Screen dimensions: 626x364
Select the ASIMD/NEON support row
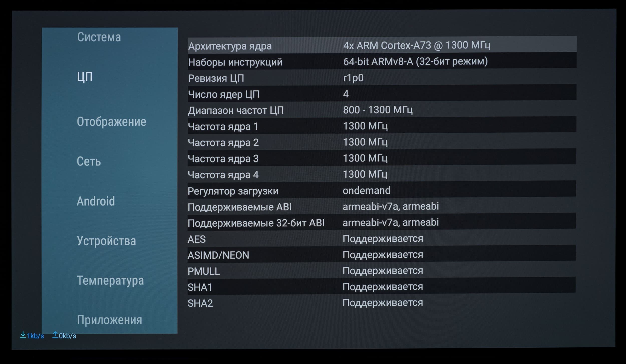click(382, 255)
